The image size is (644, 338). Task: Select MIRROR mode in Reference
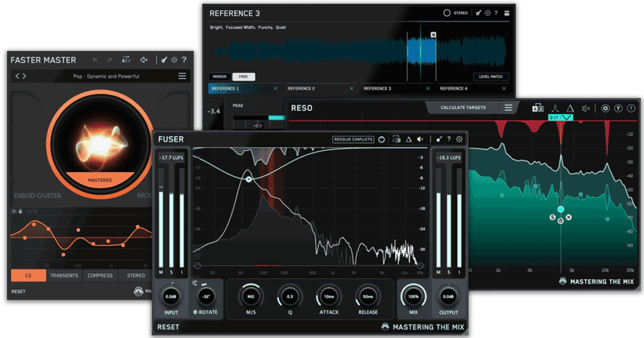coord(219,77)
